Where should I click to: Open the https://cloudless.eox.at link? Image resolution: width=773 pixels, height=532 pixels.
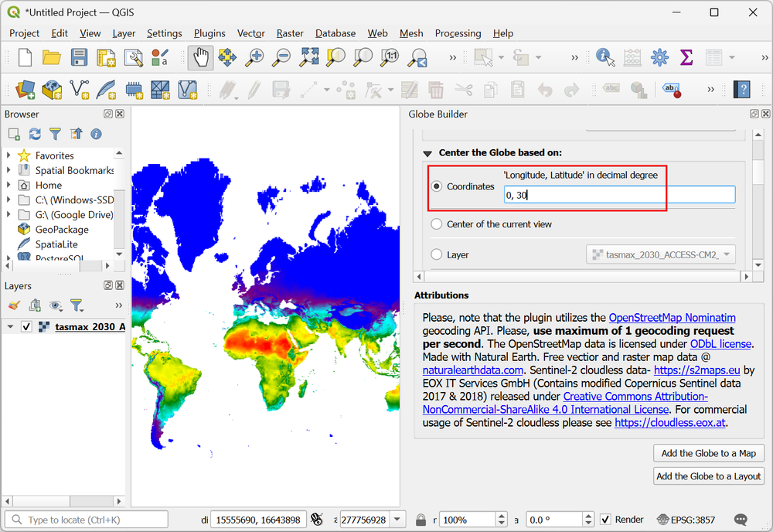click(x=670, y=422)
